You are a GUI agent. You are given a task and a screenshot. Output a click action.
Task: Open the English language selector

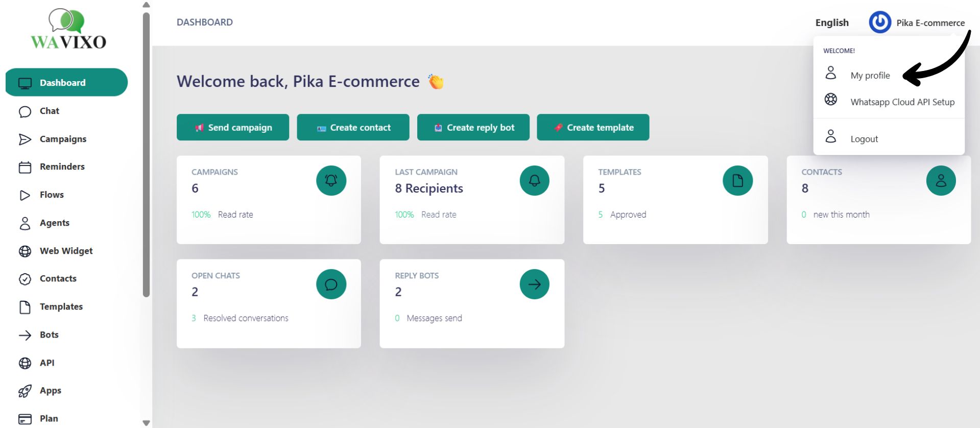tap(831, 22)
